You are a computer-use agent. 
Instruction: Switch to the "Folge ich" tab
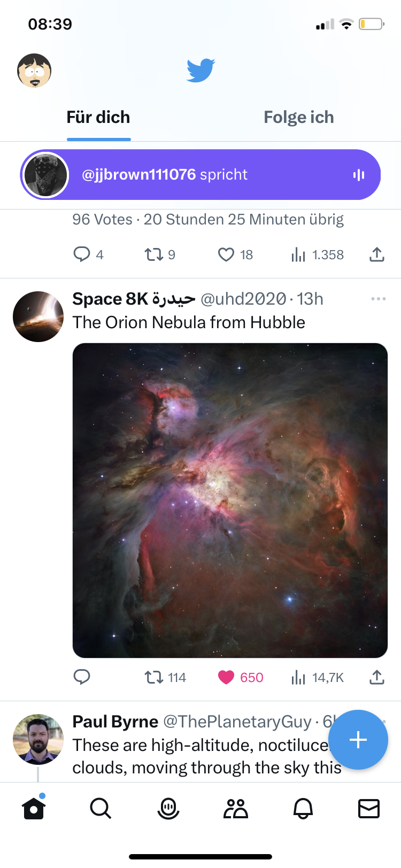[x=298, y=118]
